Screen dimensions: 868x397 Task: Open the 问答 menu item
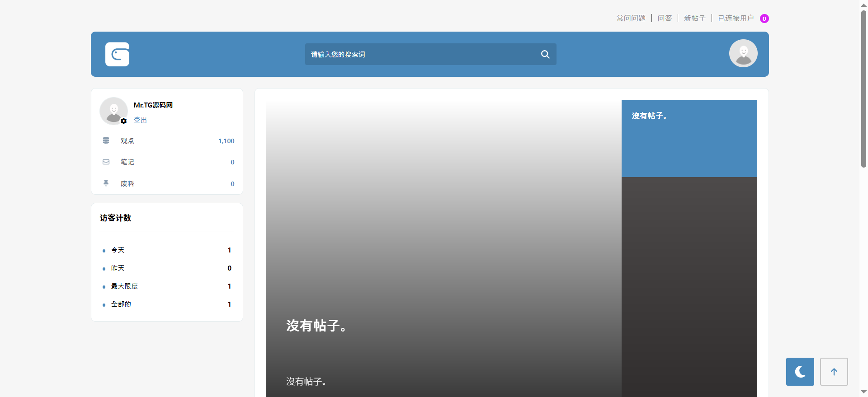[x=665, y=18]
